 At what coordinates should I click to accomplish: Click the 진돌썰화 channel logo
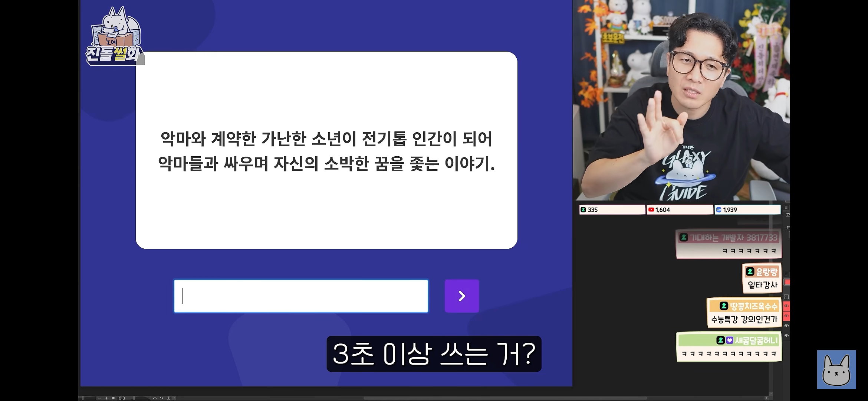114,36
